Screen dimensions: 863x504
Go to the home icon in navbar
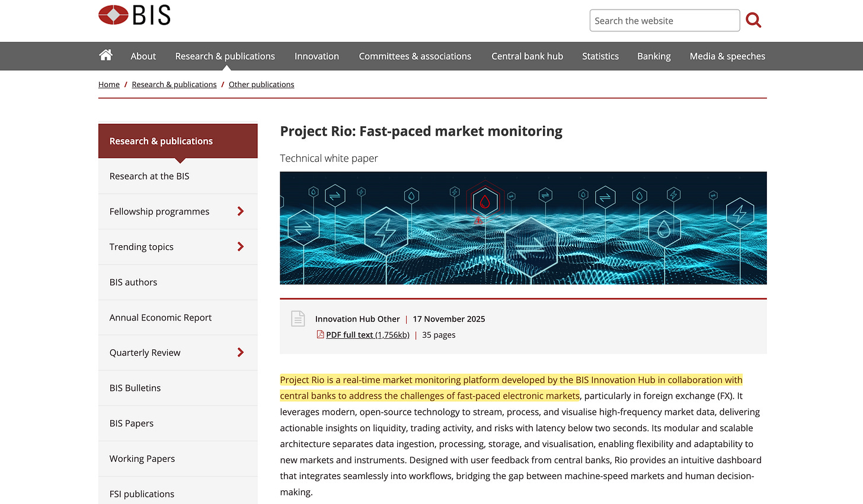[x=106, y=55]
